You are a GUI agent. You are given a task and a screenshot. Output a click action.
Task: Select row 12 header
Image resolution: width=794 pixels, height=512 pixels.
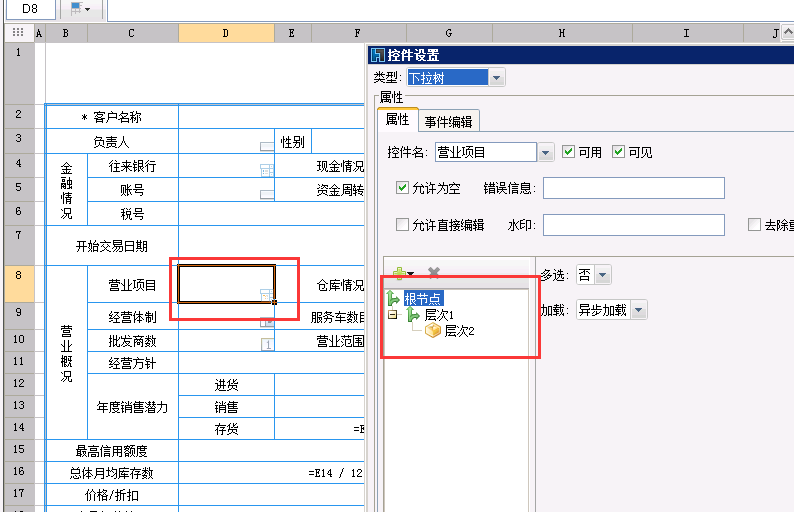coord(19,383)
